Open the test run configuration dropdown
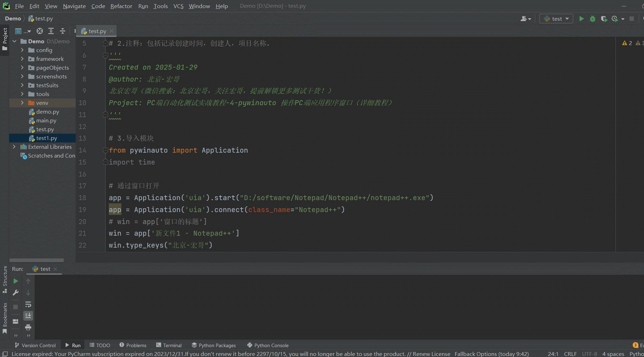 pos(556,19)
